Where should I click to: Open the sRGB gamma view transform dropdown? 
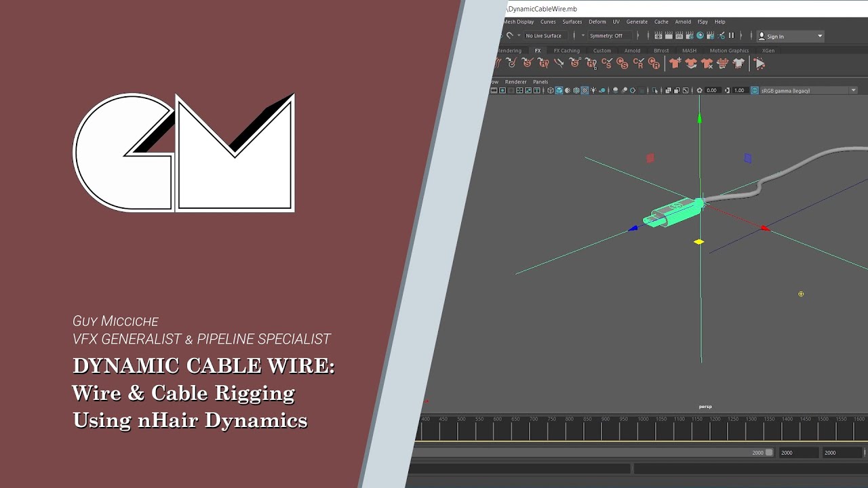click(x=809, y=90)
